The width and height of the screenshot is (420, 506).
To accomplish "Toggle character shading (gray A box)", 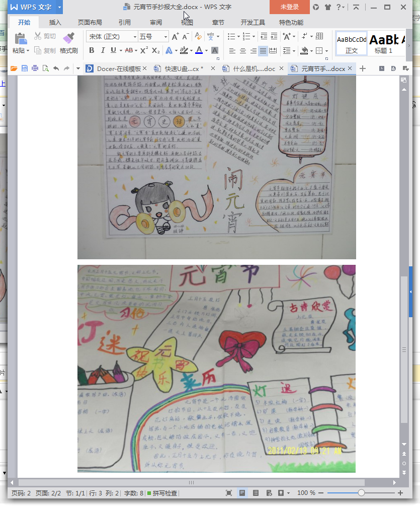I will pos(215,50).
